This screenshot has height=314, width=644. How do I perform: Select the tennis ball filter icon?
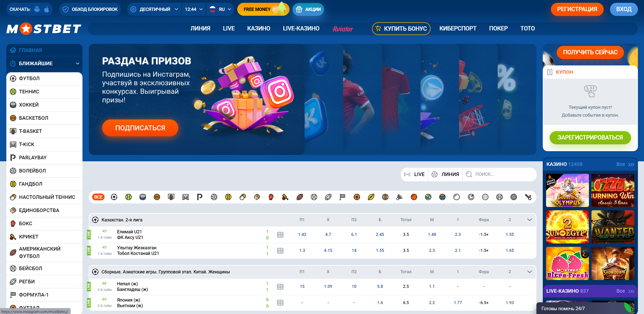[x=128, y=197]
